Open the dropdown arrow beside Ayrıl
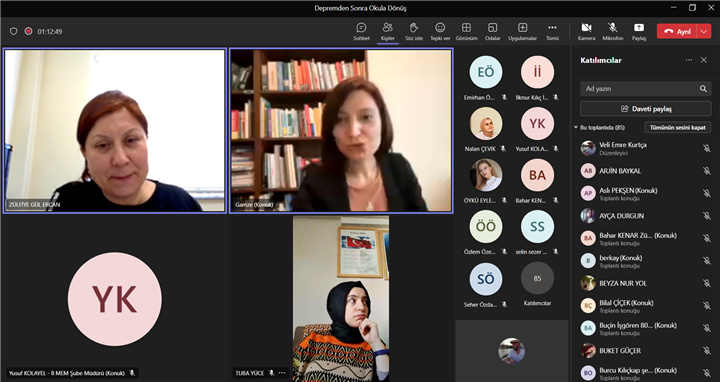Viewport: 720px width, 382px height. (704, 31)
